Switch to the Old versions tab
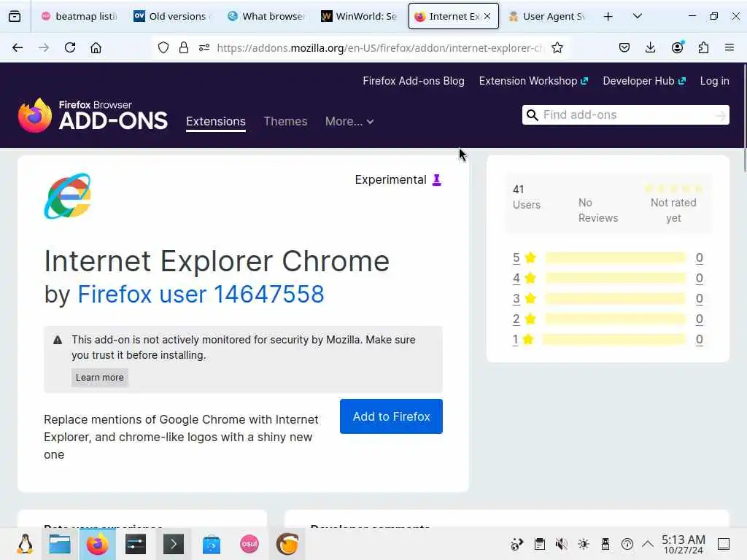 172,16
